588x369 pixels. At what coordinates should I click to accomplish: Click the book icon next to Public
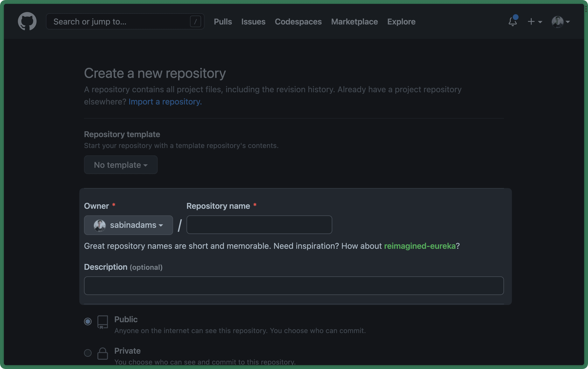point(102,322)
